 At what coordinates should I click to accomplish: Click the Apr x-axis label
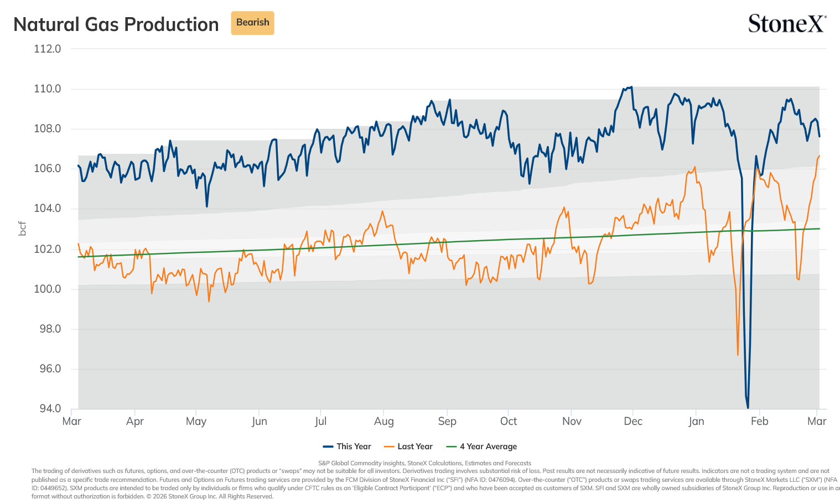(135, 422)
